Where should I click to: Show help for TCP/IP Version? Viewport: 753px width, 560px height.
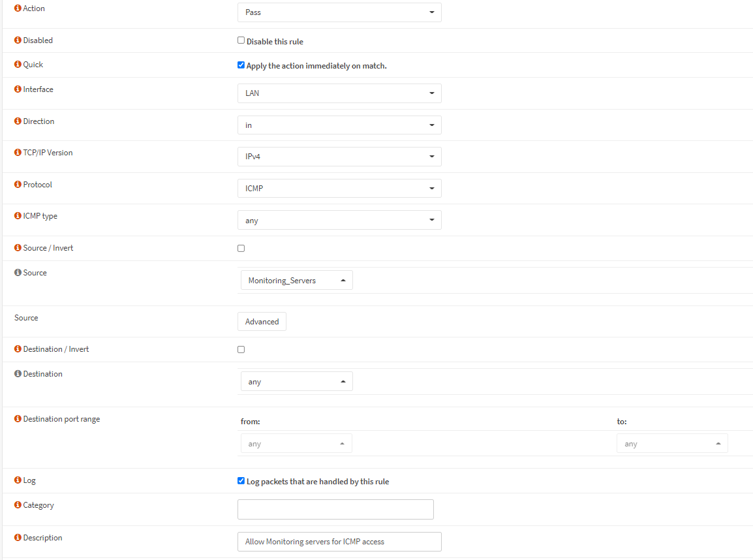pos(18,152)
